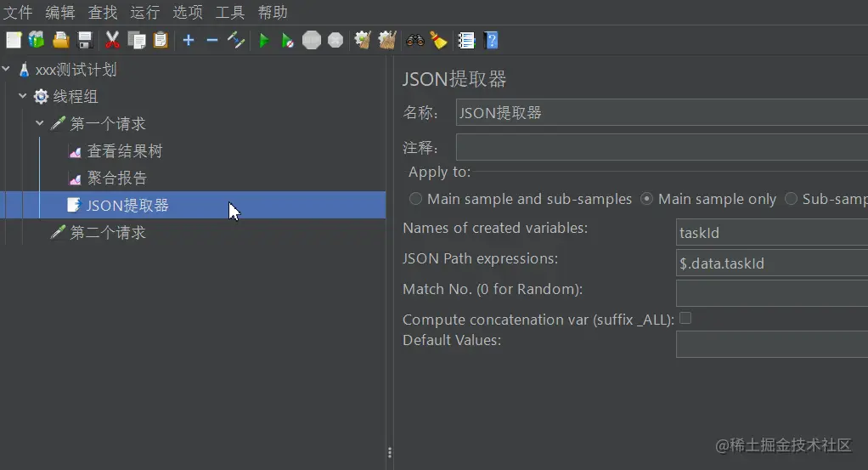The image size is (868, 470).
Task: Clear all results with double broom icon
Action: tap(387, 40)
